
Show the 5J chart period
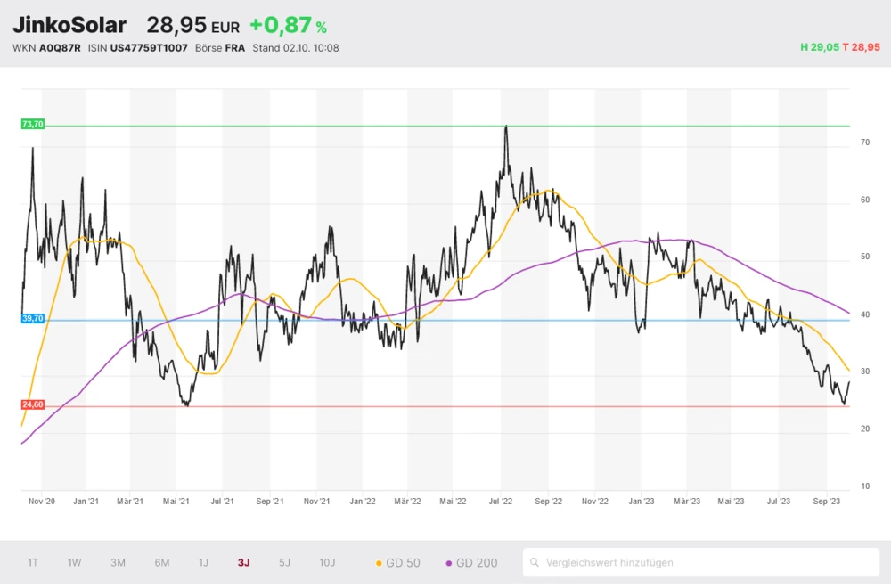[x=284, y=562]
